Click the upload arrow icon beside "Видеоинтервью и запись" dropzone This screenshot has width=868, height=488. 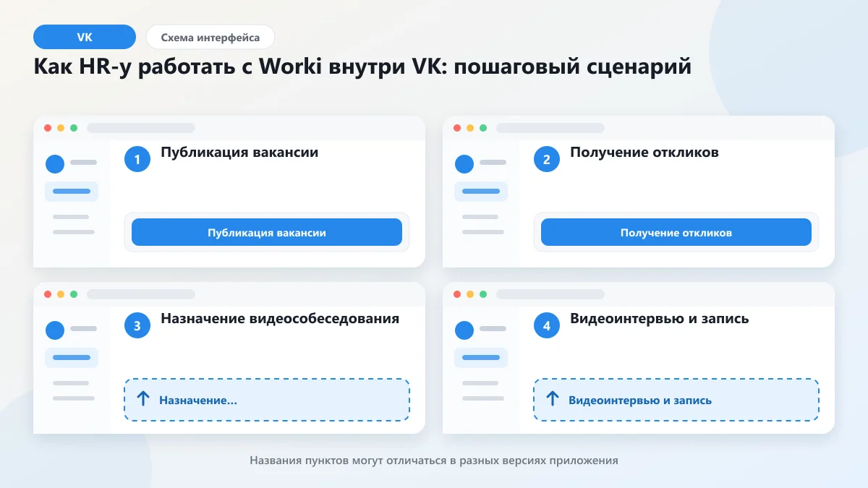coord(552,399)
